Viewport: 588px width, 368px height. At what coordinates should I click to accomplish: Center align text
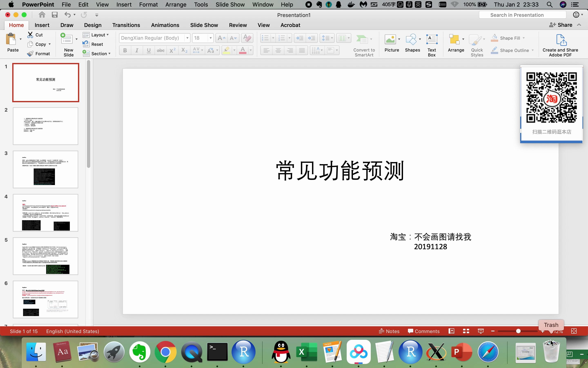tap(278, 50)
